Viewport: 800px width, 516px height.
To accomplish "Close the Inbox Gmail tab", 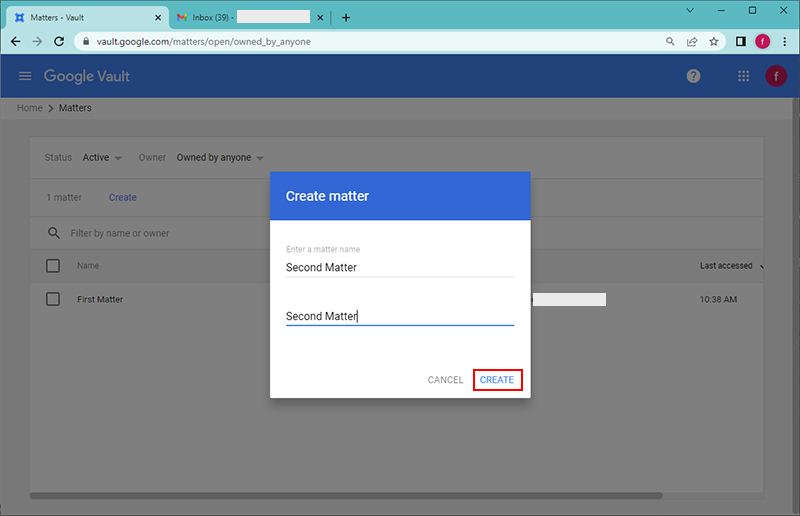I will [x=320, y=18].
